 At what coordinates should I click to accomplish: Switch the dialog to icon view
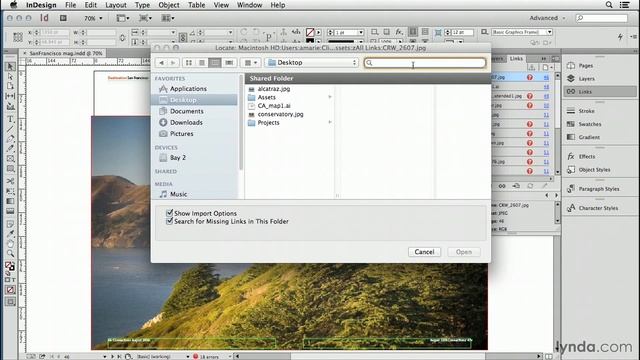coord(189,62)
